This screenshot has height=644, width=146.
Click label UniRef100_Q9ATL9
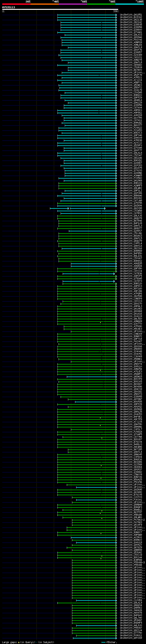[x=131, y=47]
